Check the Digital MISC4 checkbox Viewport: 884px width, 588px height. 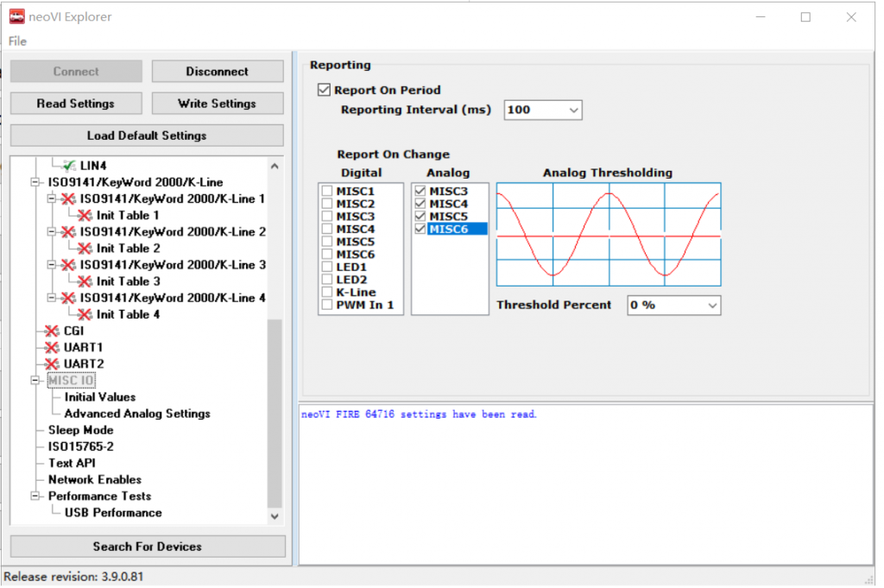pyautogui.click(x=327, y=229)
